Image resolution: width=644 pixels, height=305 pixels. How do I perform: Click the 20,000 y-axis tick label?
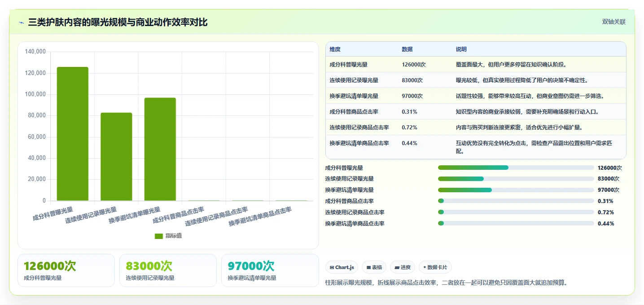pos(37,179)
